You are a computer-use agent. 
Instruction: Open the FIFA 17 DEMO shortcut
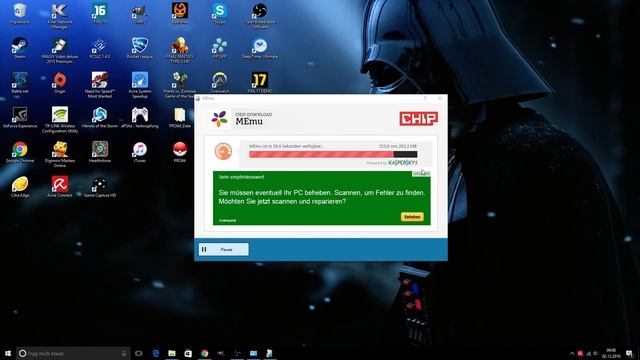260,83
